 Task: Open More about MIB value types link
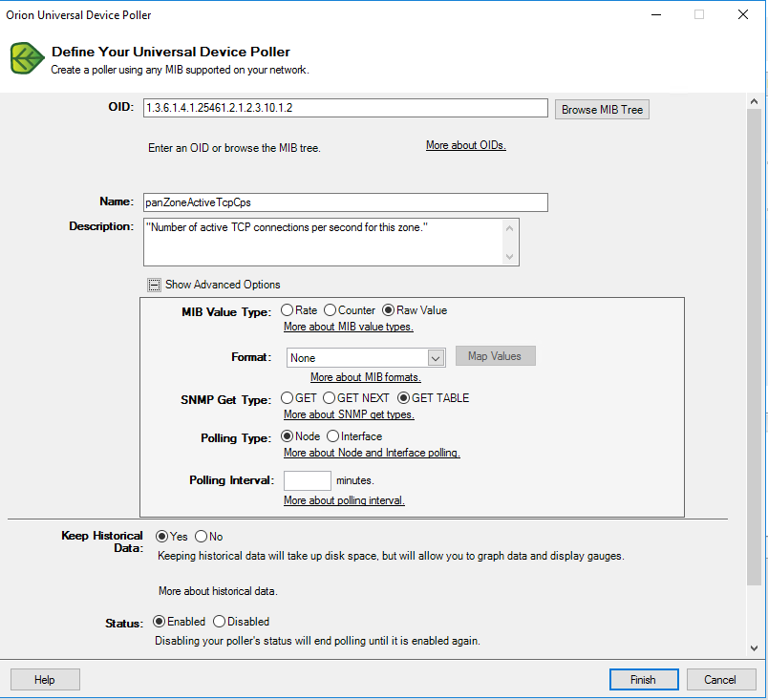(x=349, y=327)
